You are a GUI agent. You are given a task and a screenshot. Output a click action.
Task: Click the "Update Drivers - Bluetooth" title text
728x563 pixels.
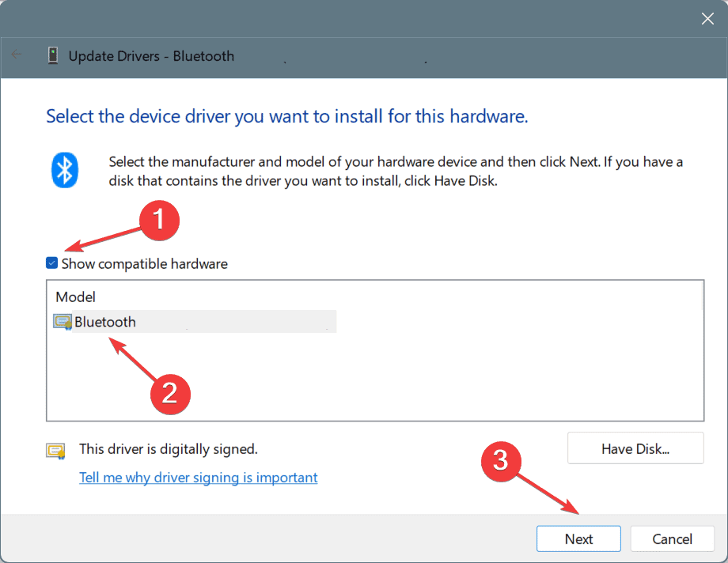tap(151, 56)
